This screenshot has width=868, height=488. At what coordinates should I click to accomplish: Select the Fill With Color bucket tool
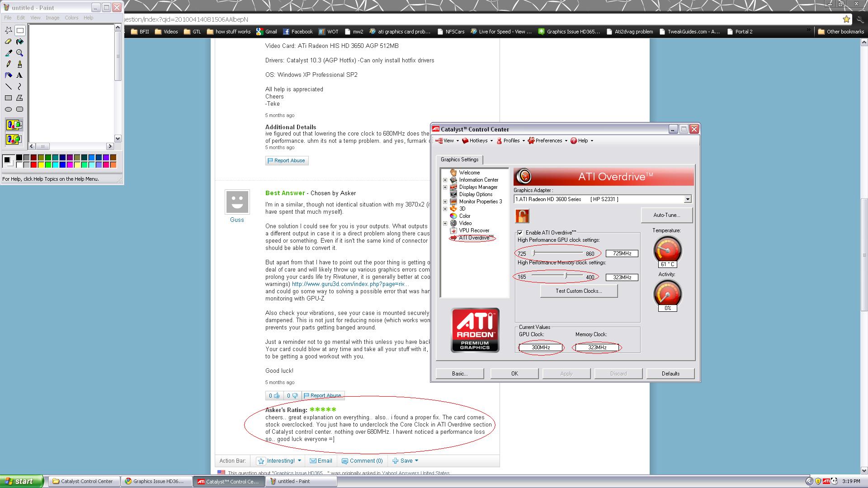click(x=19, y=42)
